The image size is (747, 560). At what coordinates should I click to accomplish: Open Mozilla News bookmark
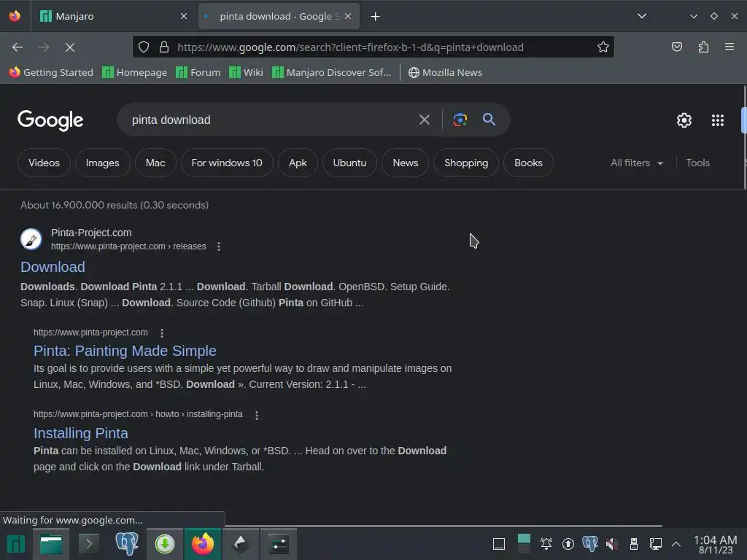click(x=445, y=72)
